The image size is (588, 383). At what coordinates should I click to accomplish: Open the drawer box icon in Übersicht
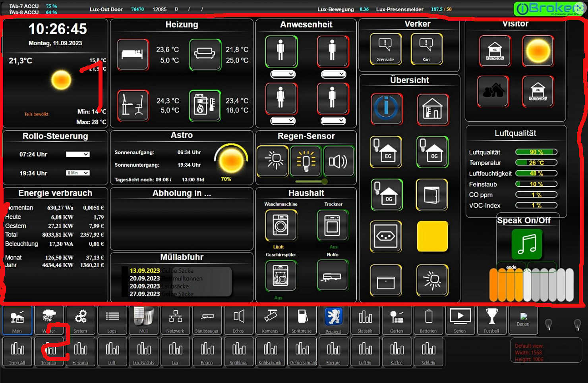pos(386,280)
